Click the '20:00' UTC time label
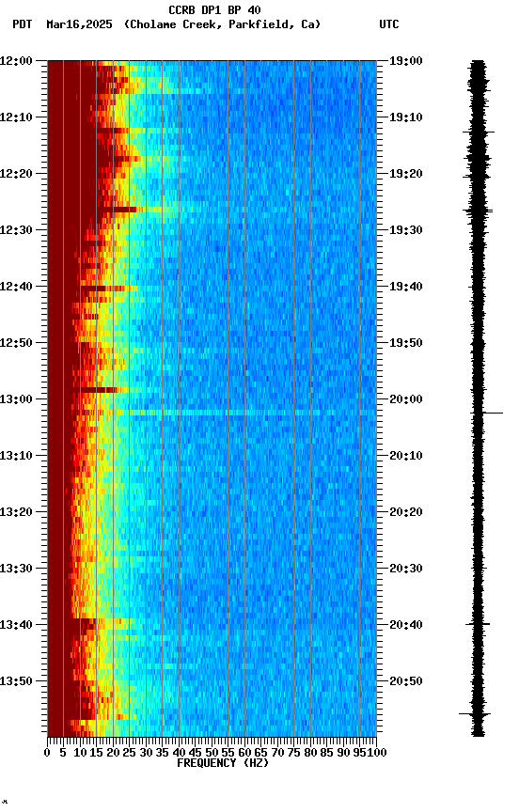 406,399
